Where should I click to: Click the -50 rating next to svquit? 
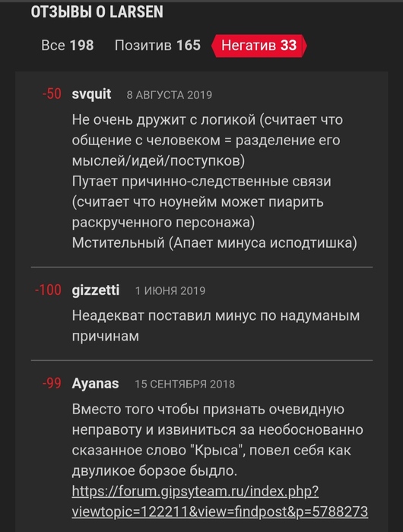52,94
